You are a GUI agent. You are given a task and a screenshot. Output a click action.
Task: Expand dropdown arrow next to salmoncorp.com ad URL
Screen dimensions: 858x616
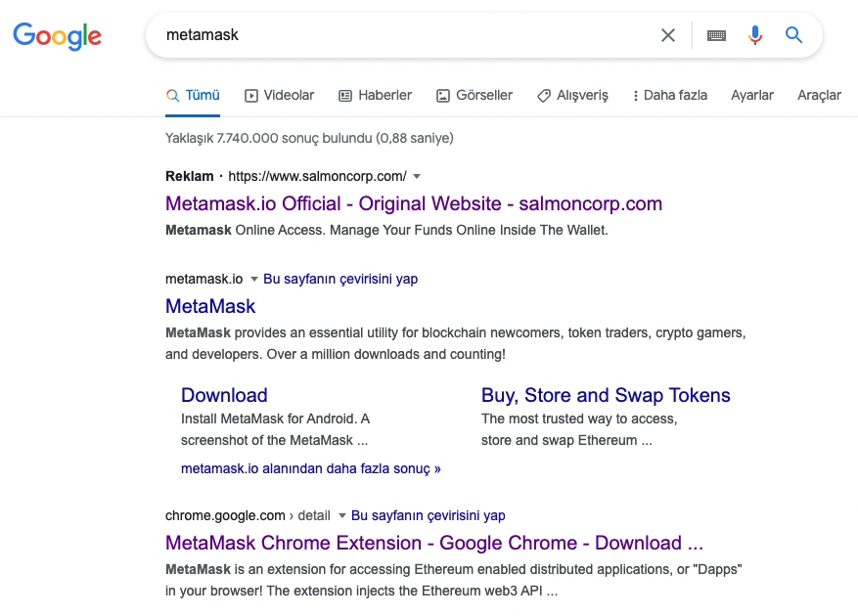coord(417,177)
